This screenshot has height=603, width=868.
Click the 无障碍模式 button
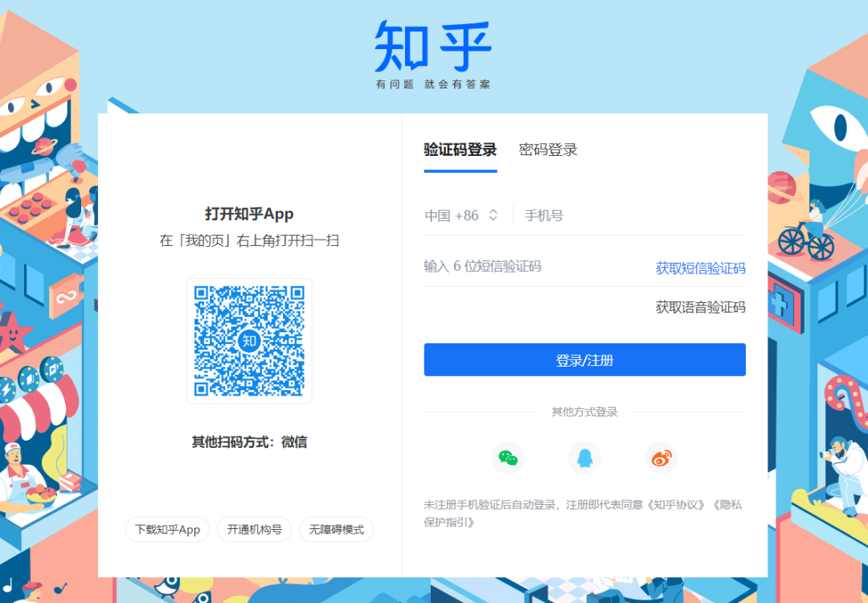point(336,529)
